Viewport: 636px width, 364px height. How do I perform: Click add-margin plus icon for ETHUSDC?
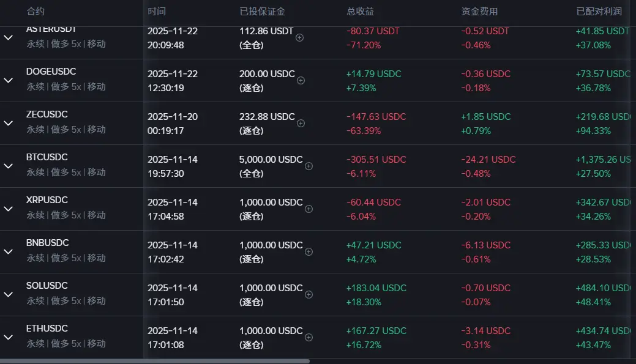pyautogui.click(x=309, y=337)
